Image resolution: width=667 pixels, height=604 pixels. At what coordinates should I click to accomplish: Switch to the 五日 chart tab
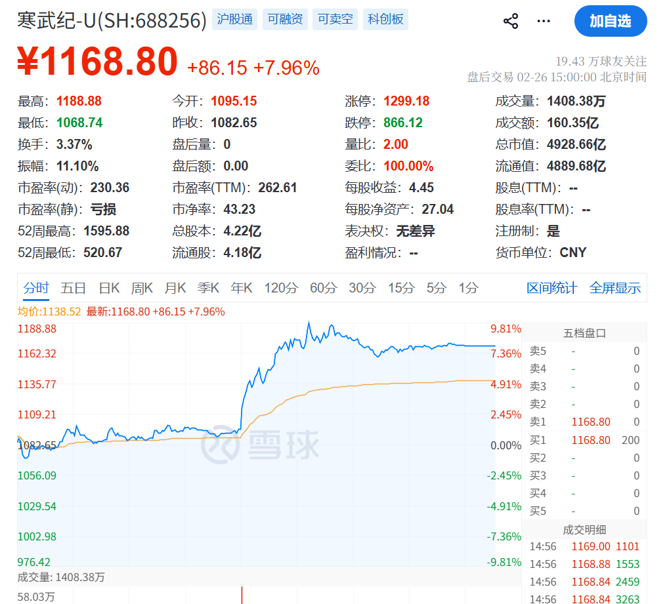(x=73, y=288)
